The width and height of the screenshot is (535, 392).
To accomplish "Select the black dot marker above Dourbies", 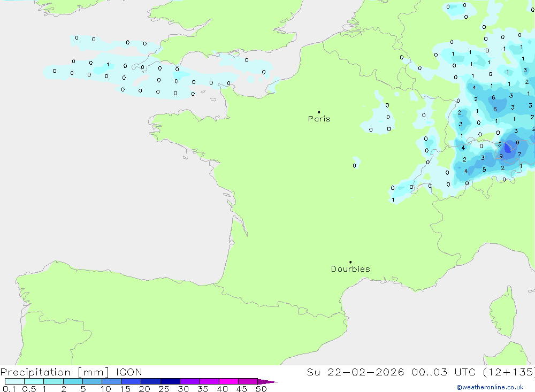I will 350,262.
